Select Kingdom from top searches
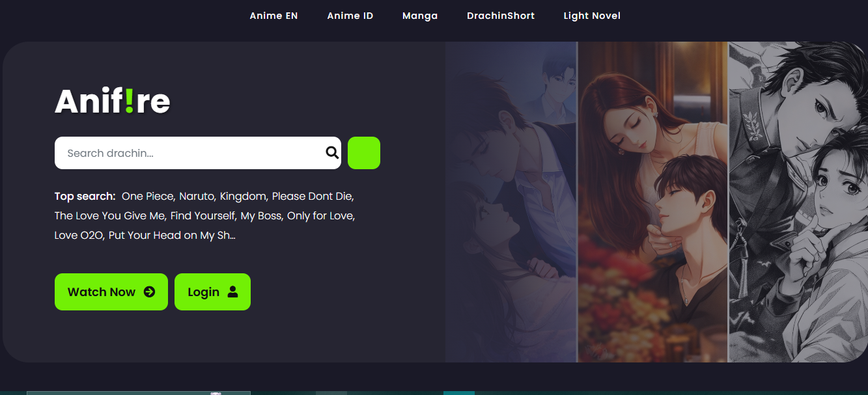 point(243,196)
